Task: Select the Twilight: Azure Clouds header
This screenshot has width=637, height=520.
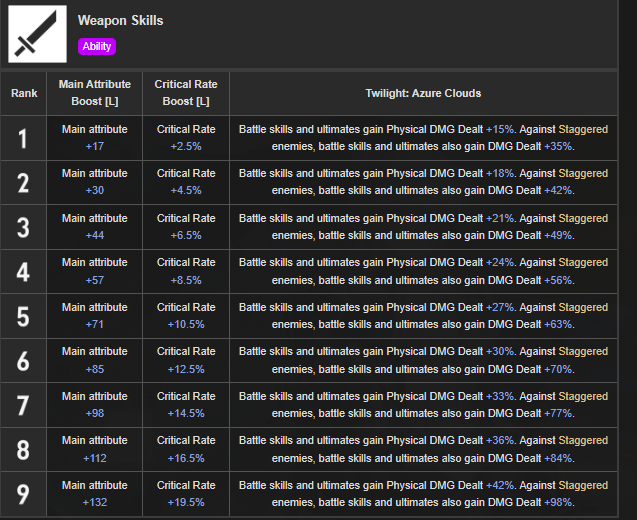Action: click(423, 93)
